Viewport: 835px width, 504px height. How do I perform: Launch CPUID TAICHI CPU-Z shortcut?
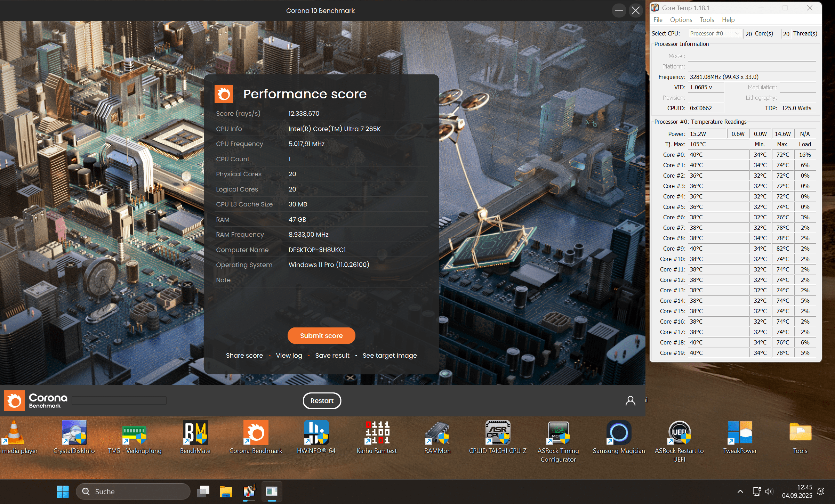pyautogui.click(x=498, y=433)
